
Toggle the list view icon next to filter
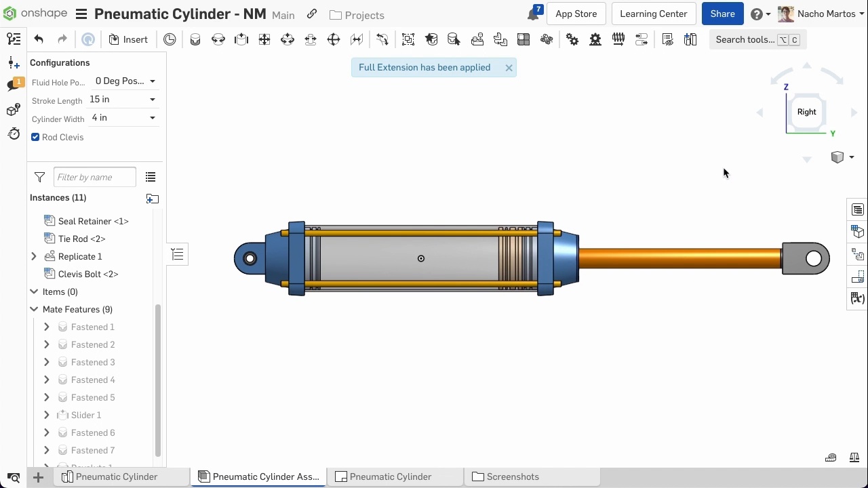[x=151, y=177]
